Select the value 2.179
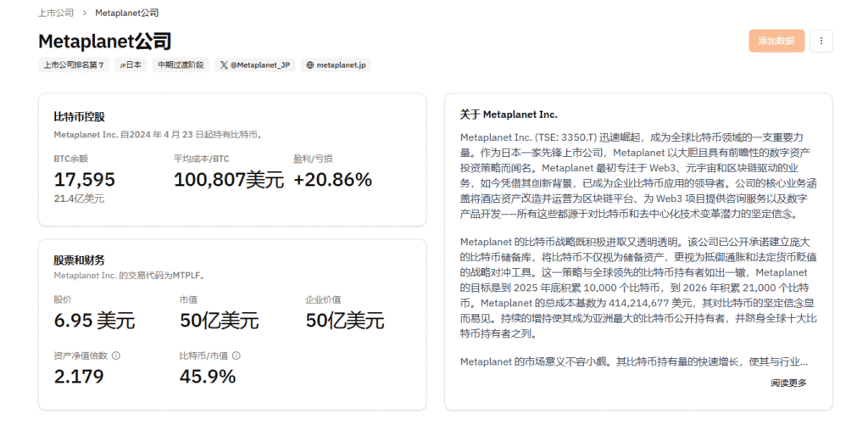868x425 pixels. click(79, 377)
